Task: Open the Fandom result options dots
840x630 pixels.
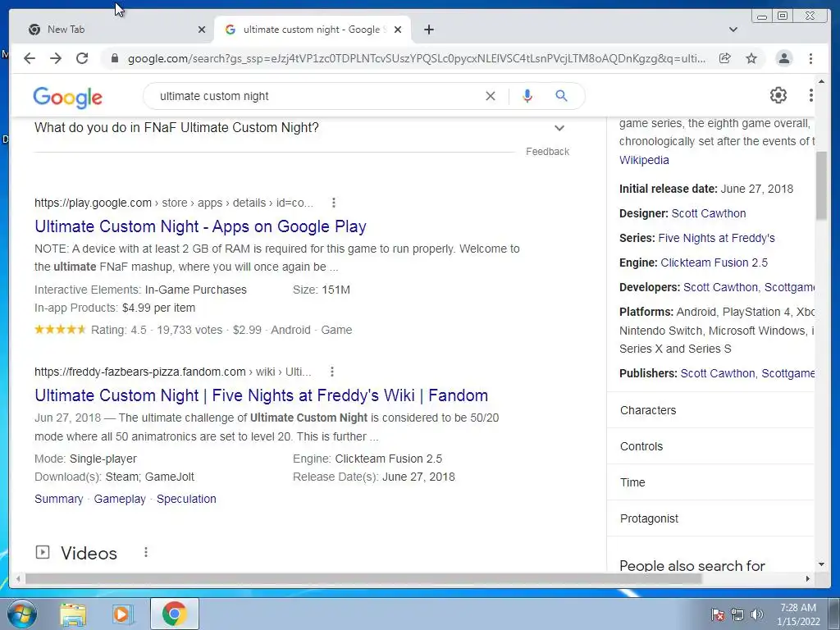Action: pos(332,372)
